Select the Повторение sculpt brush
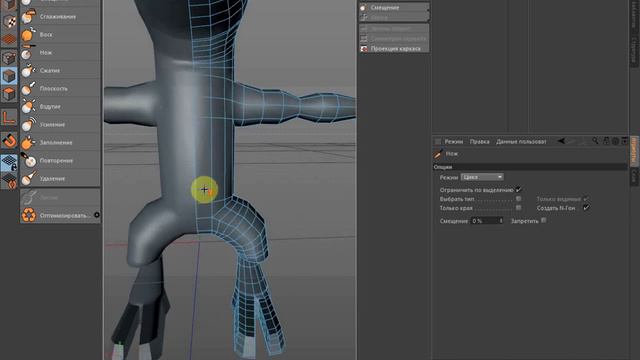This screenshot has height=360, width=640. point(60,160)
